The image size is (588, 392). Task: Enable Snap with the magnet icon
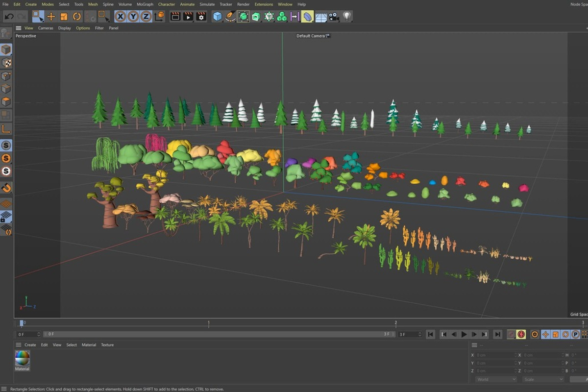click(6, 188)
